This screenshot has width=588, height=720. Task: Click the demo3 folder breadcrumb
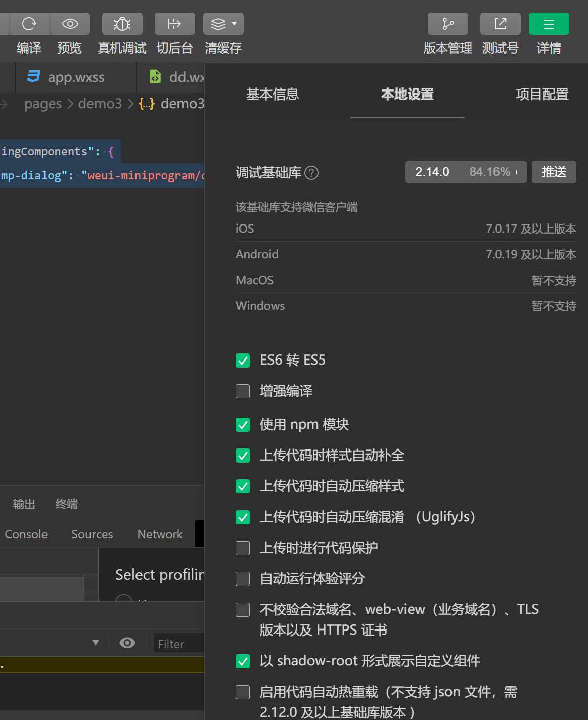(x=100, y=104)
